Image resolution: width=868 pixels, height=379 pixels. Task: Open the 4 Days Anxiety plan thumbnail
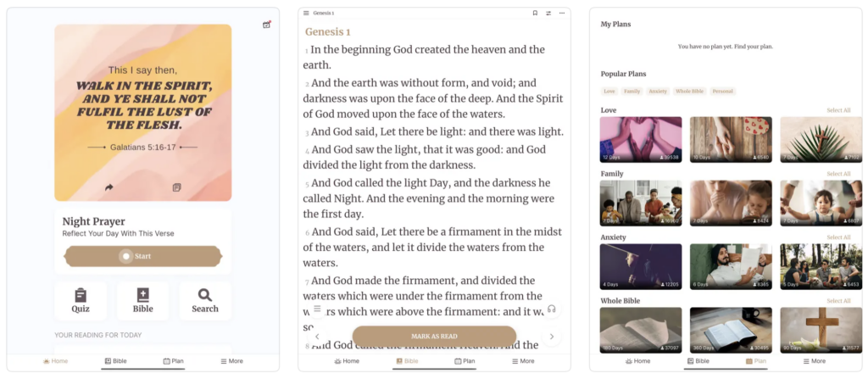(641, 267)
